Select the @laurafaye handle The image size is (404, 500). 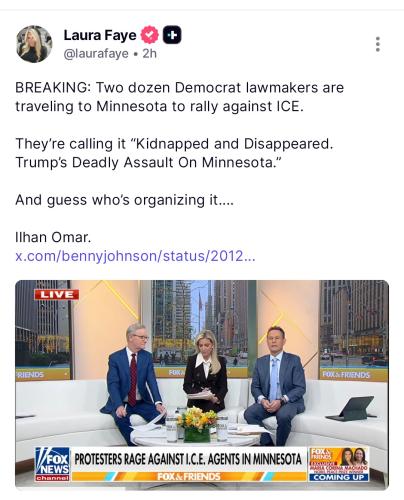96,54
